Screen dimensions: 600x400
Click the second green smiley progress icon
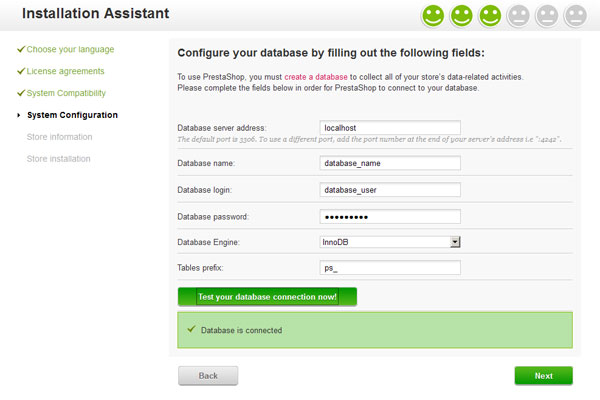pyautogui.click(x=461, y=16)
